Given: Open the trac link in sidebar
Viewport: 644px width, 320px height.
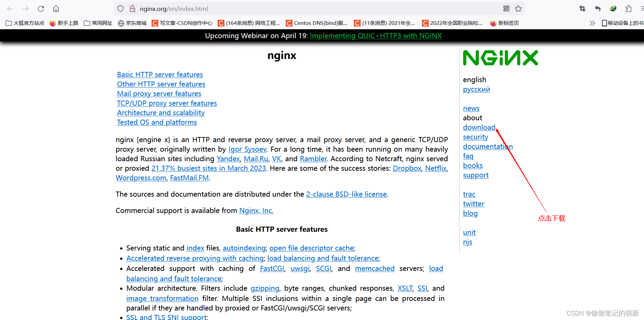Looking at the screenshot, I should tap(469, 194).
